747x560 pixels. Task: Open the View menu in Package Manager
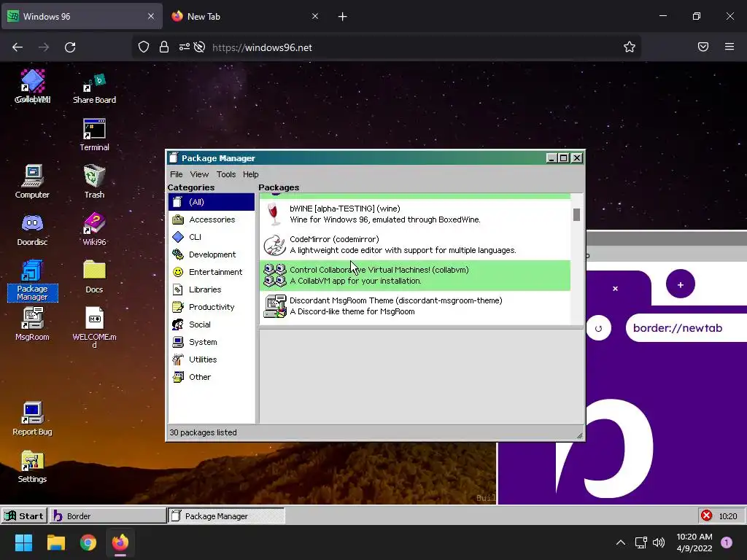click(x=199, y=174)
